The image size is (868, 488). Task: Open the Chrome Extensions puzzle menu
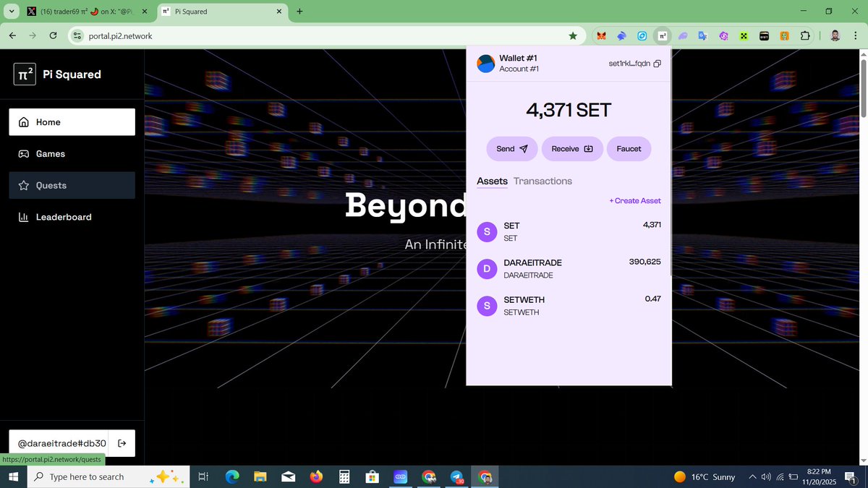tap(804, 35)
